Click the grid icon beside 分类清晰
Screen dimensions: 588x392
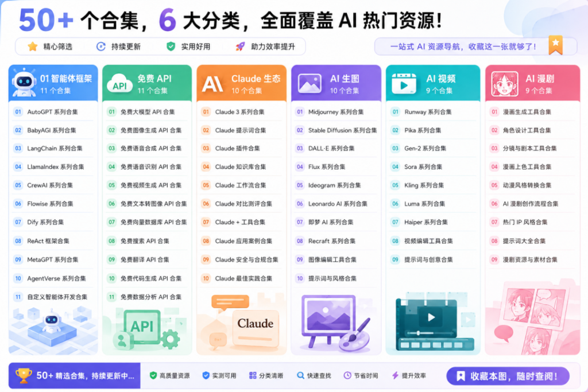pyautogui.click(x=253, y=375)
